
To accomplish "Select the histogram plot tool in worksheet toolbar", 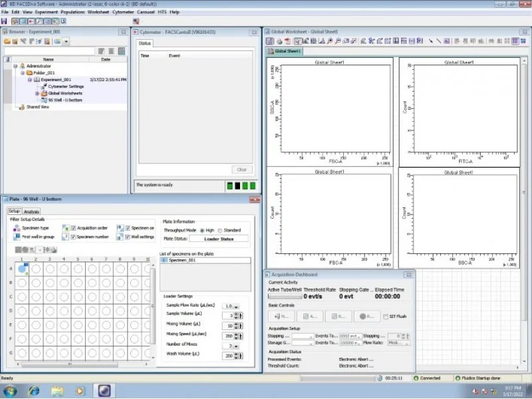I will 322,41.
